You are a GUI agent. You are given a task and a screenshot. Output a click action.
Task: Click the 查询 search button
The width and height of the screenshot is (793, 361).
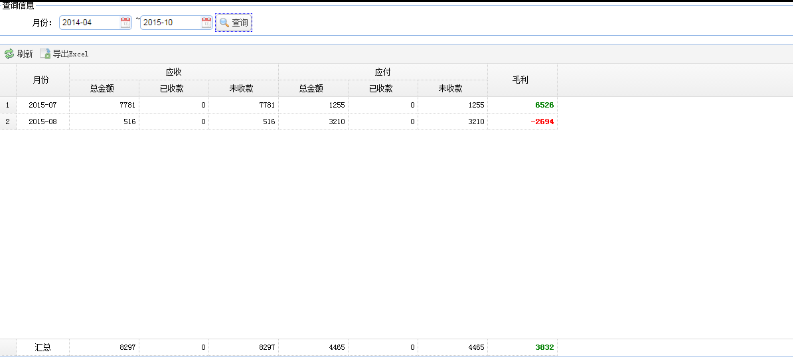[x=234, y=23]
